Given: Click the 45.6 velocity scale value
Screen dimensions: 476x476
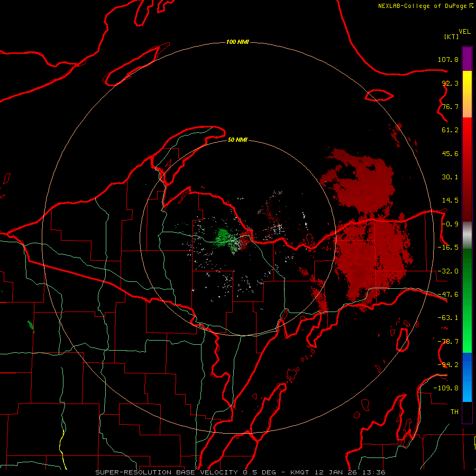Looking at the screenshot, I should [x=450, y=153].
